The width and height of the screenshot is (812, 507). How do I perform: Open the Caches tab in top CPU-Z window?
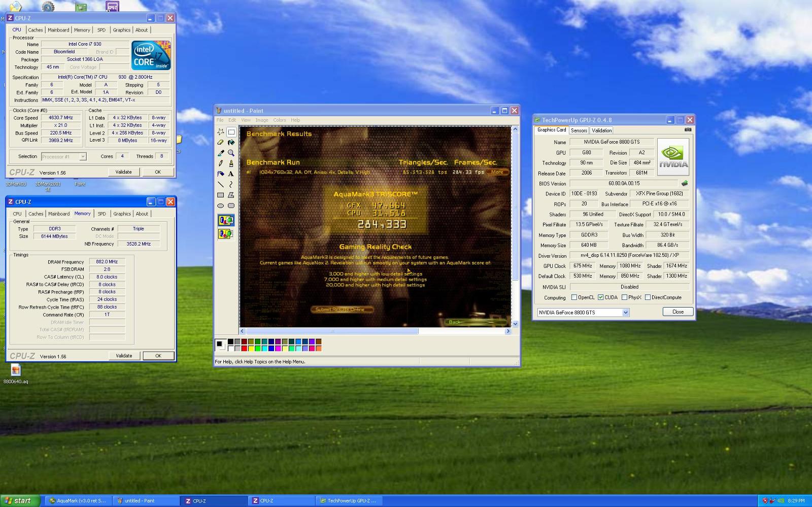tap(36, 30)
